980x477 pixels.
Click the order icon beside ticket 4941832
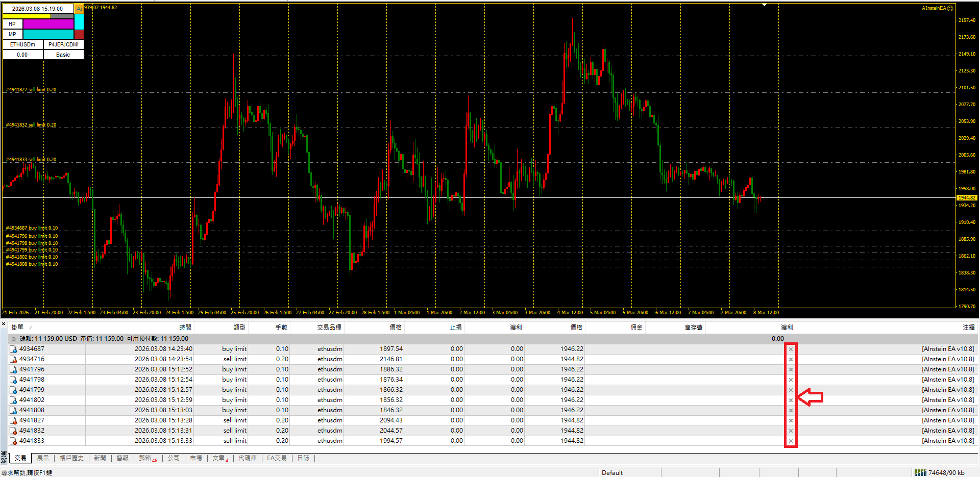coord(13,431)
